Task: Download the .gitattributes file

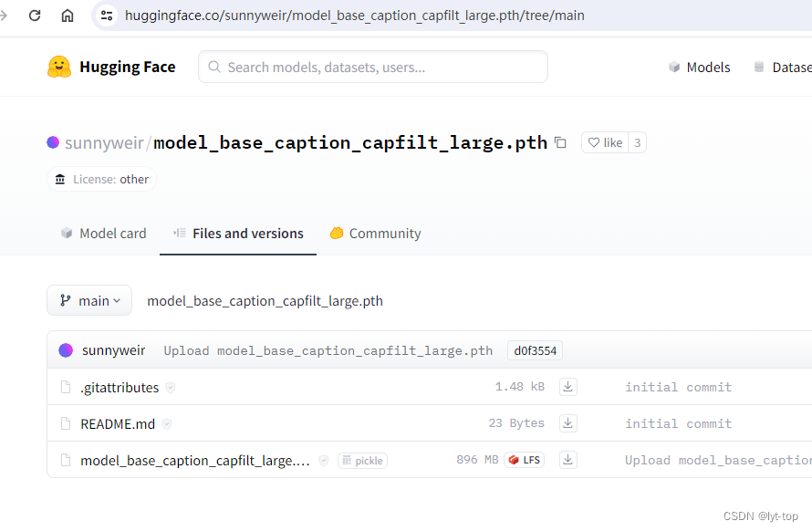Action: pyautogui.click(x=567, y=387)
